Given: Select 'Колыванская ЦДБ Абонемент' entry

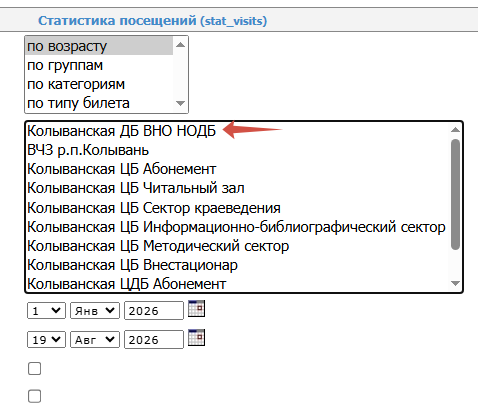Looking at the screenshot, I should click(x=237, y=284).
